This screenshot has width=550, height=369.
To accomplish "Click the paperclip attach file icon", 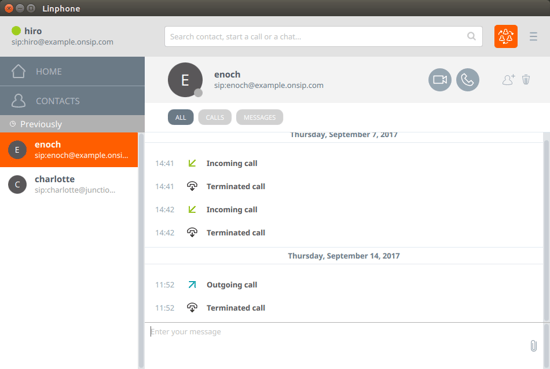I will coord(533,345).
